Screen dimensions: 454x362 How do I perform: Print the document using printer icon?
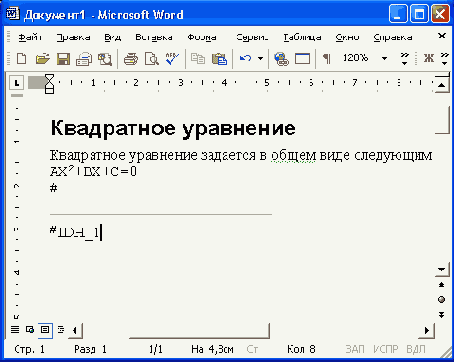[x=131, y=59]
